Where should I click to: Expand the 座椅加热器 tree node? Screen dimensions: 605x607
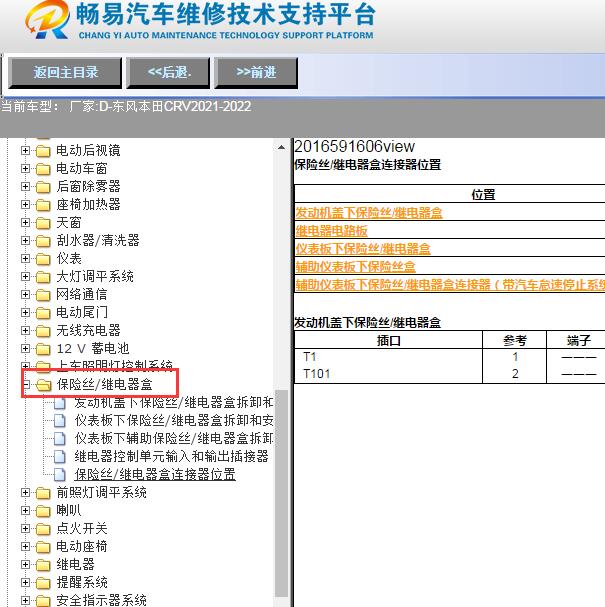[x=25, y=204]
